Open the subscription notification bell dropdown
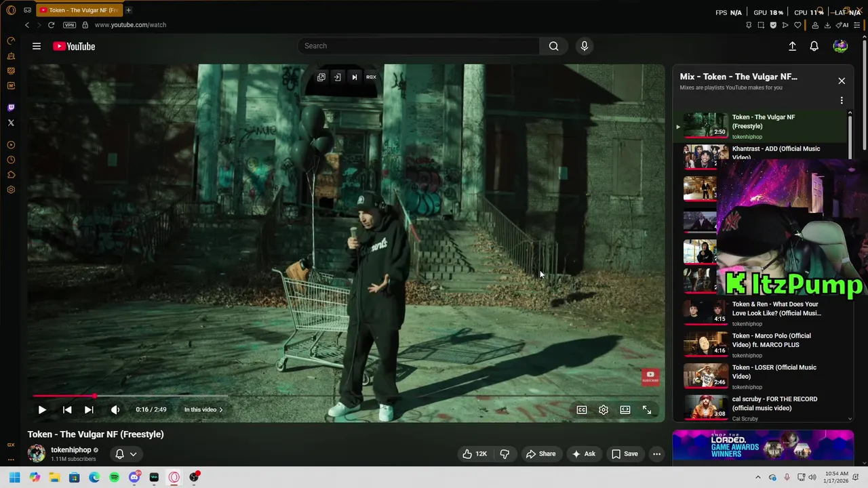Image resolution: width=868 pixels, height=488 pixels. pos(125,454)
